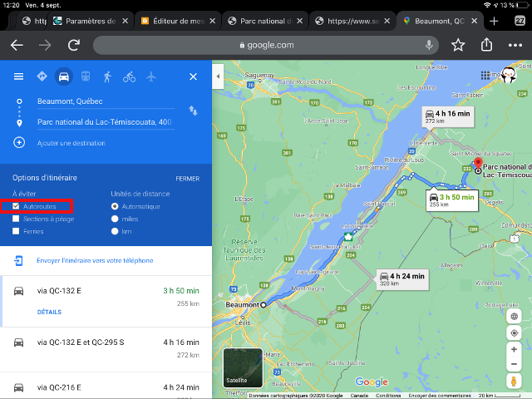Image resolution: width=532 pixels, height=399 pixels.
Task: Switch to Paramètres de tab
Action: 91,21
